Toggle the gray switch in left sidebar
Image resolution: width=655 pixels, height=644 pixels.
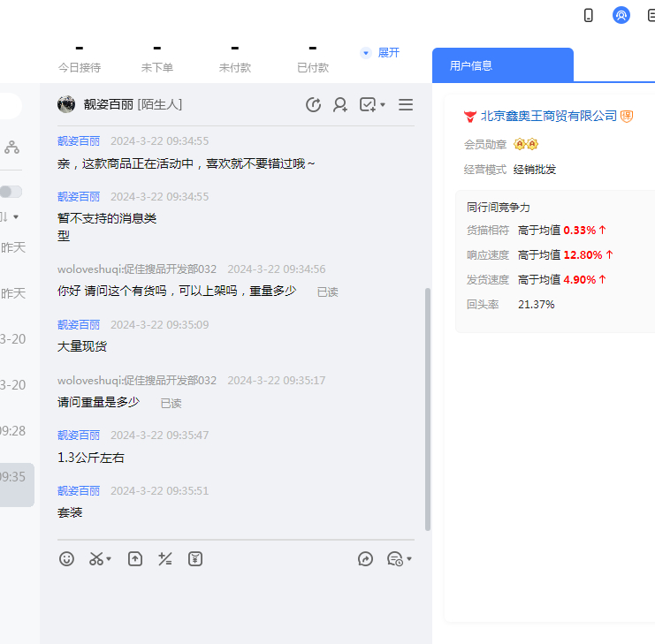11,192
